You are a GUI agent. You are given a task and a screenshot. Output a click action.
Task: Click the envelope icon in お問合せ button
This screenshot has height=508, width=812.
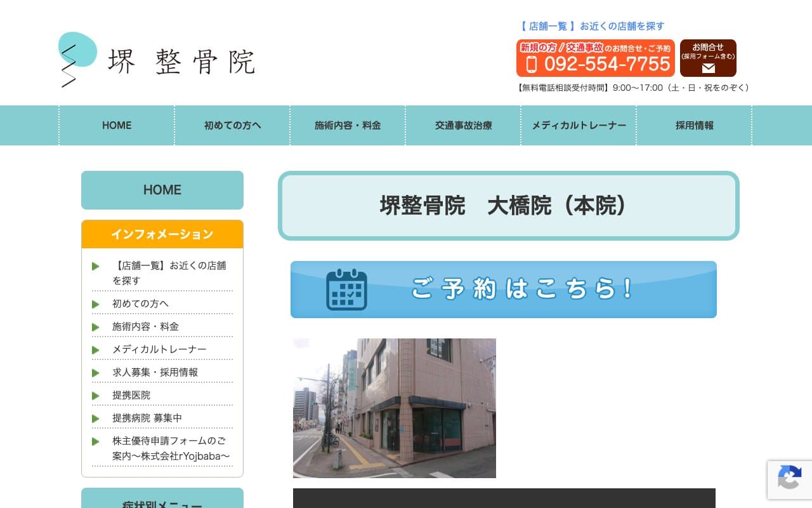tap(707, 69)
